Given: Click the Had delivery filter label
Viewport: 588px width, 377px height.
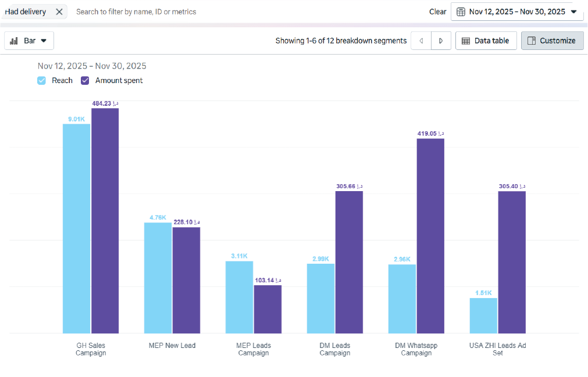Looking at the screenshot, I should pos(26,12).
